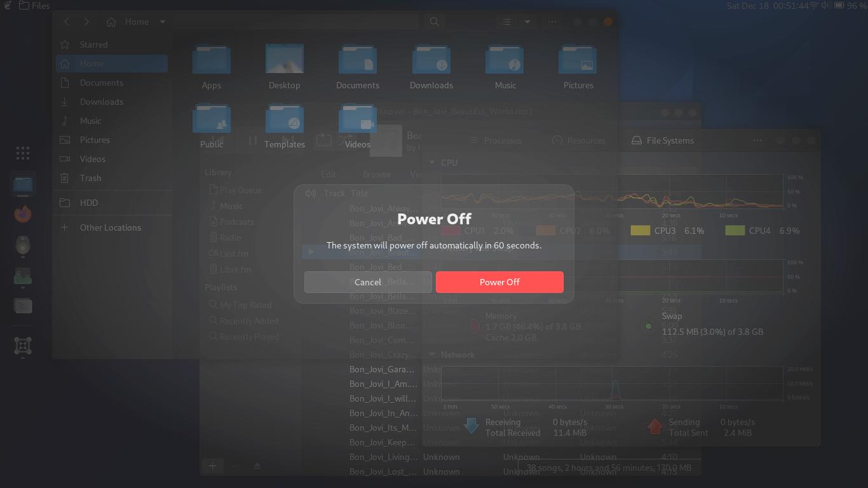Go back in the Files window
This screenshot has width=868, height=488.
[x=66, y=22]
